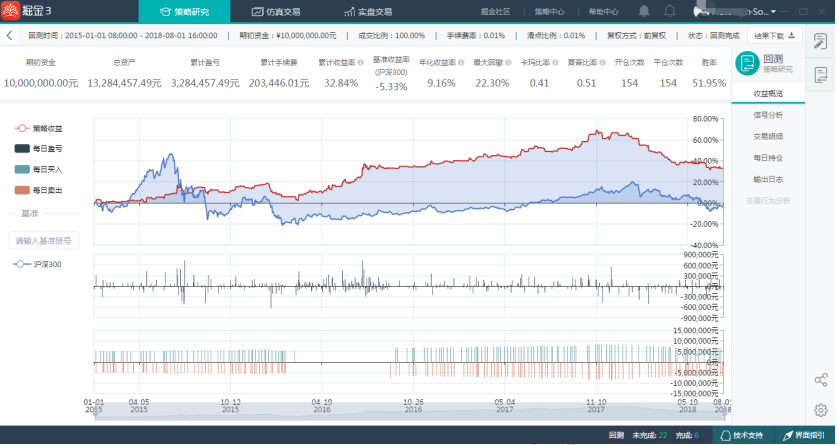Open outlined bell alerts icon
Viewport: 837px width, 445px height.
tap(669, 11)
